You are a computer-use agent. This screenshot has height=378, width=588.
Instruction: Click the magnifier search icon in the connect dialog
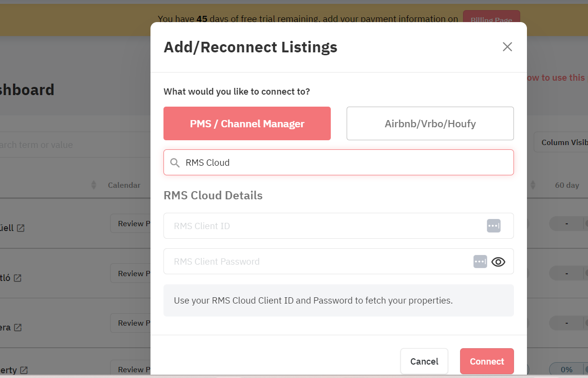pos(175,162)
